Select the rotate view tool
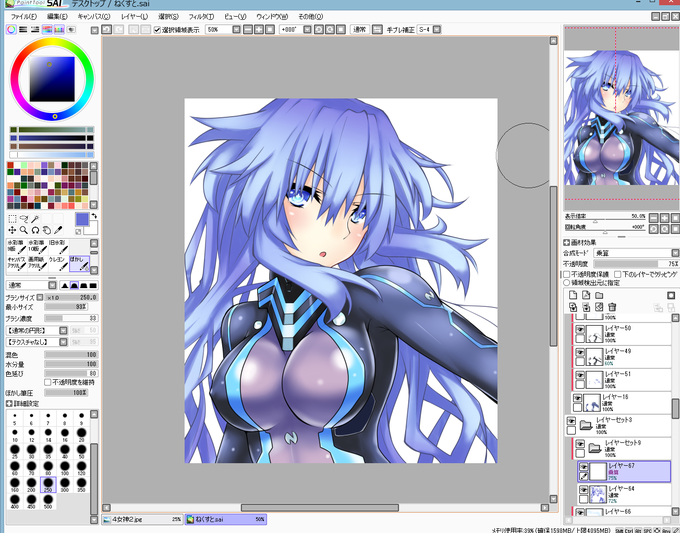 [x=36, y=230]
